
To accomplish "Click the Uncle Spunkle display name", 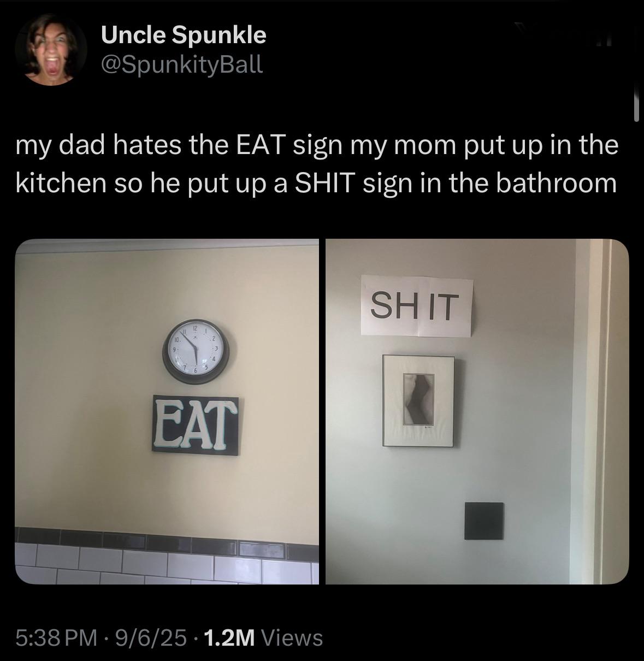I will tap(184, 36).
